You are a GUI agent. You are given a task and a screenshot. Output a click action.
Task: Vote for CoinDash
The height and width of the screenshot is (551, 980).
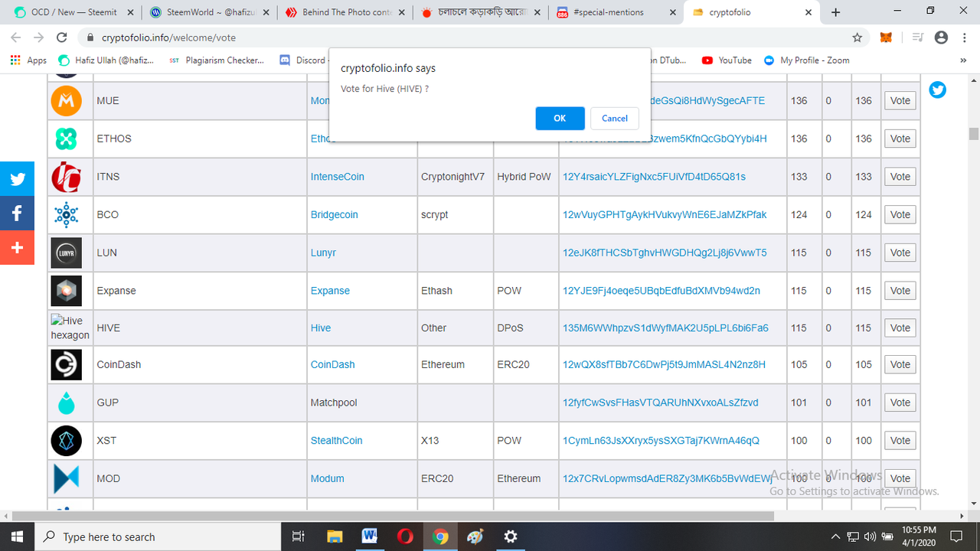[900, 365]
